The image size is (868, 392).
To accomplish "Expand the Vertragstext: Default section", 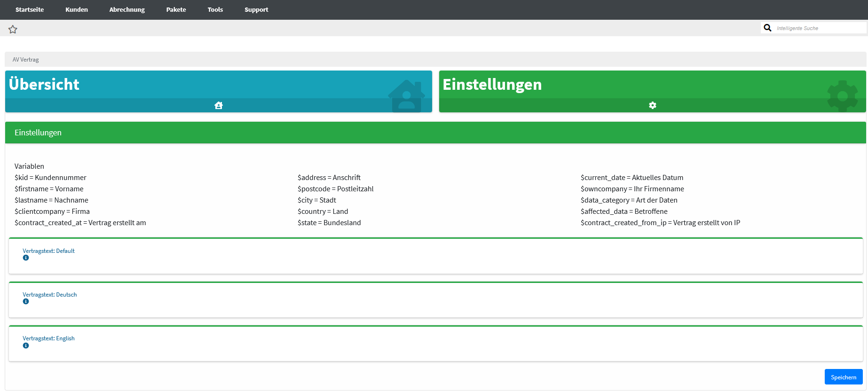I will [x=48, y=251].
